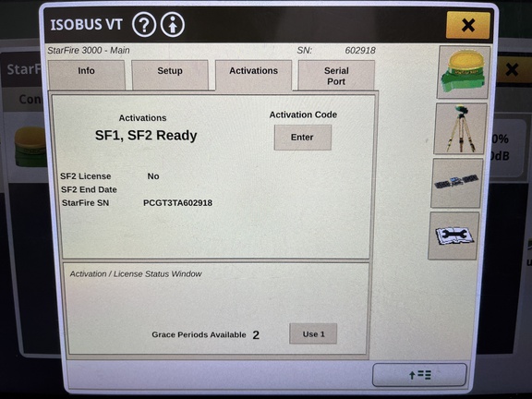Switch to the Info tab
The width and height of the screenshot is (532, 399).
(x=87, y=75)
